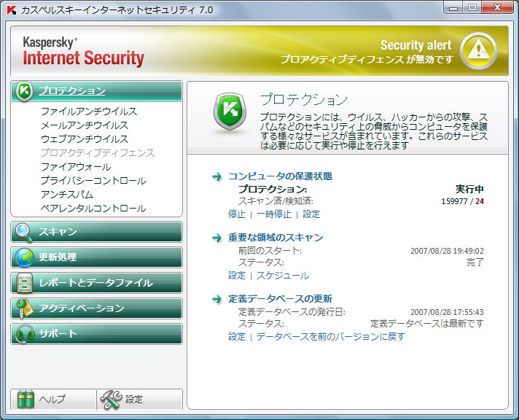Click the key icon for アクティベーション

pos(25,308)
